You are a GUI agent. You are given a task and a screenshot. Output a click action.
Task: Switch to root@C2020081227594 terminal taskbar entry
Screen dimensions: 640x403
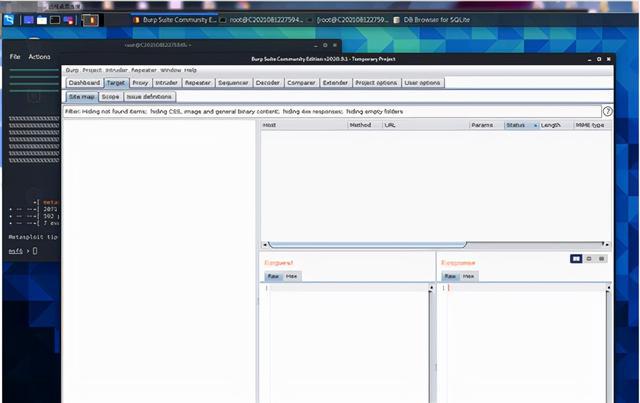click(261, 20)
